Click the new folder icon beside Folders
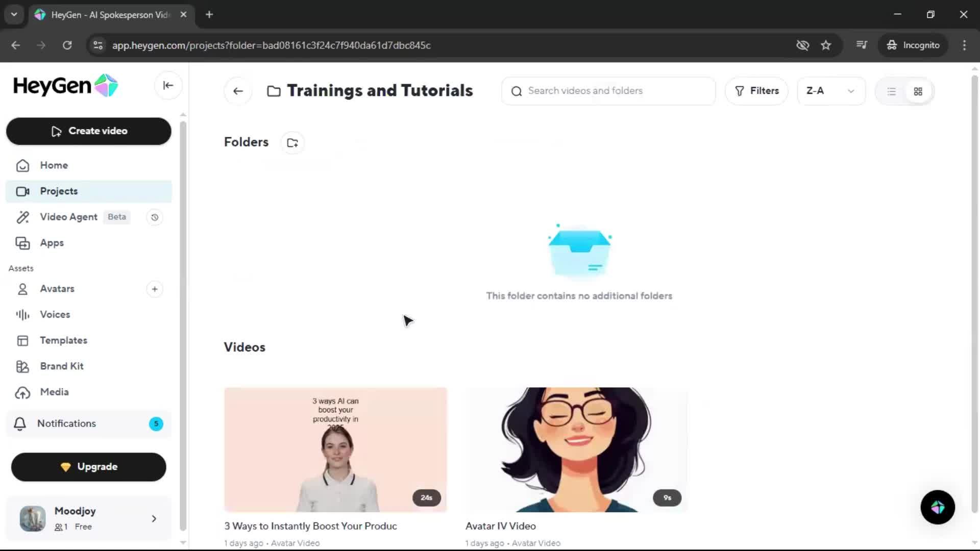This screenshot has width=980, height=551. tap(292, 143)
